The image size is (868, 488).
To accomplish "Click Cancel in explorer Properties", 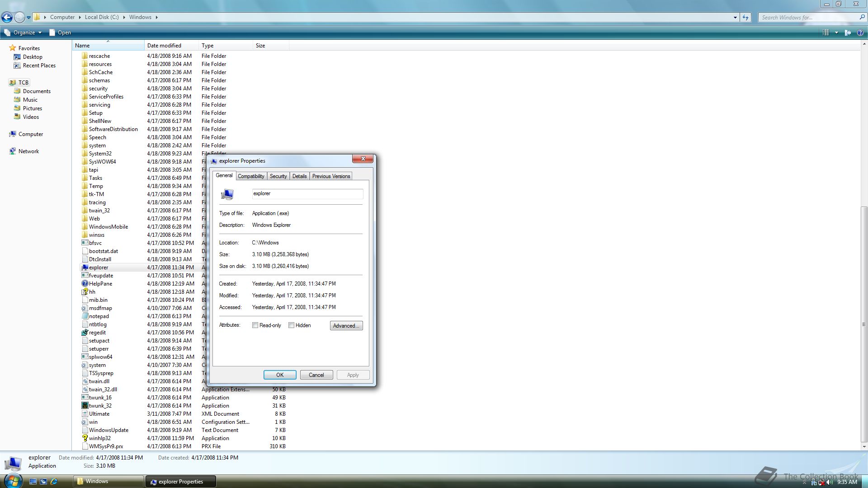I will click(316, 375).
